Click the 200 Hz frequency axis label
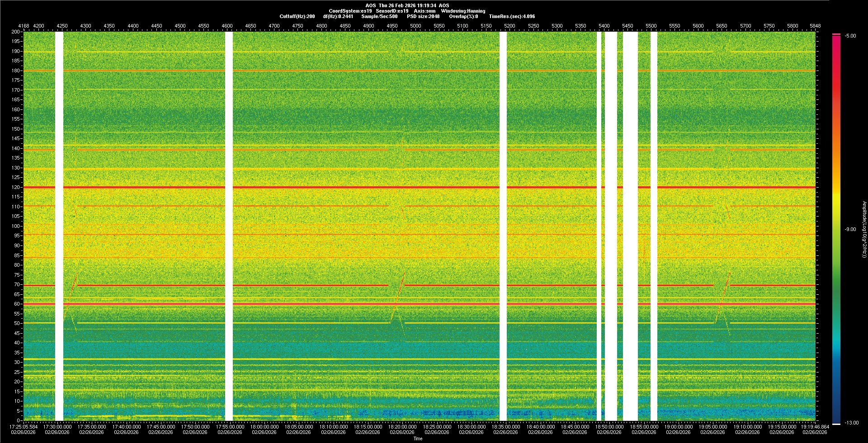The height and width of the screenshot is (443, 868). [16, 32]
